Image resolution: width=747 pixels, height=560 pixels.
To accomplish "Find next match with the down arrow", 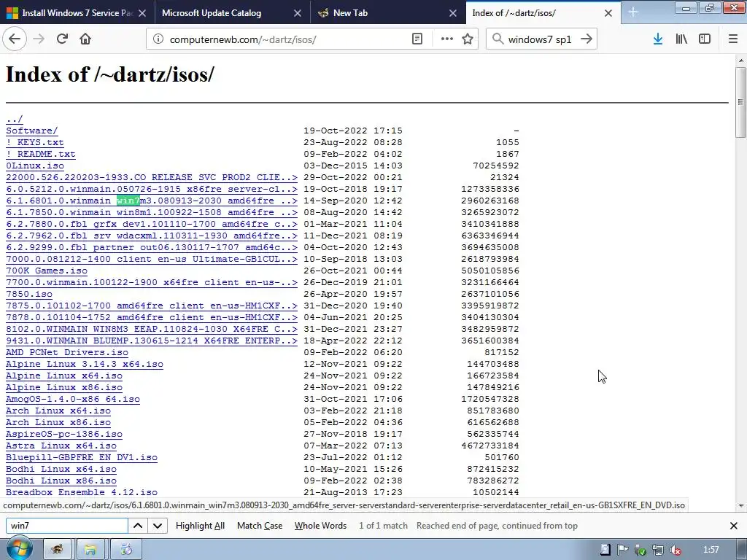I will click(158, 526).
